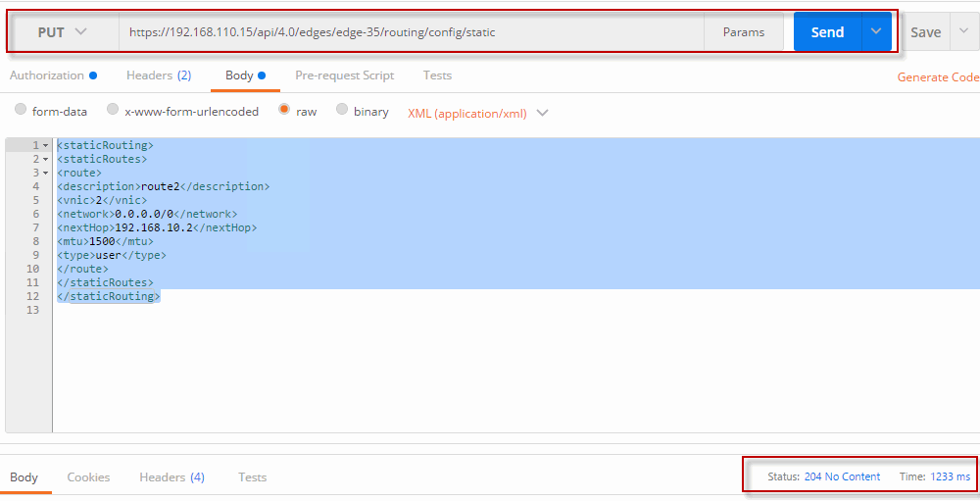Screen dimensions: 980x501
Task: Switch to the Pre-request Script tab
Action: (x=344, y=75)
